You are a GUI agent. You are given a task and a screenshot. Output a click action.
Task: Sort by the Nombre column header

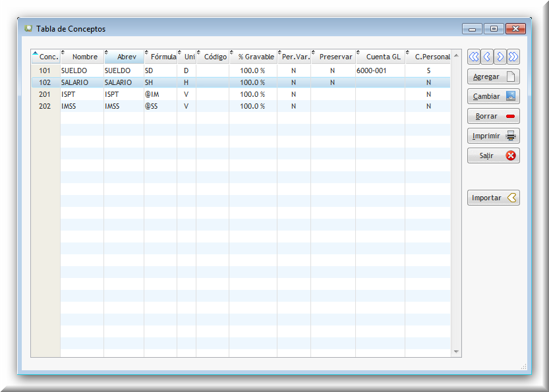(82, 57)
